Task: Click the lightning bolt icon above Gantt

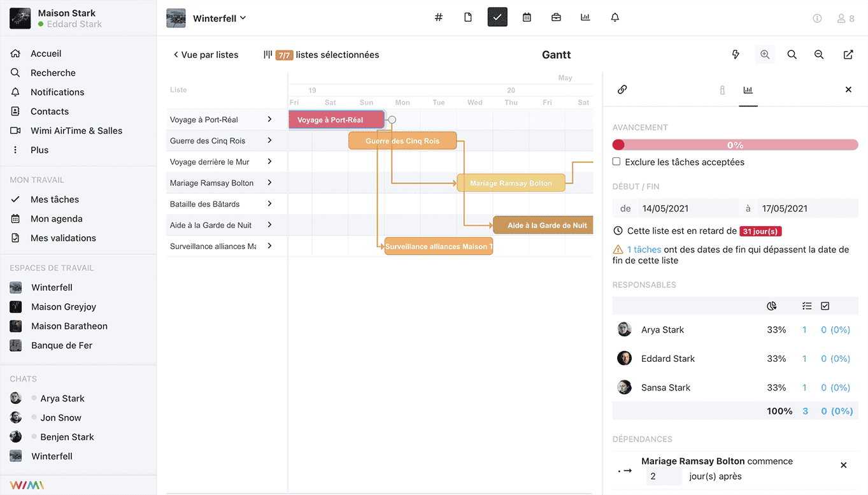Action: (736, 55)
